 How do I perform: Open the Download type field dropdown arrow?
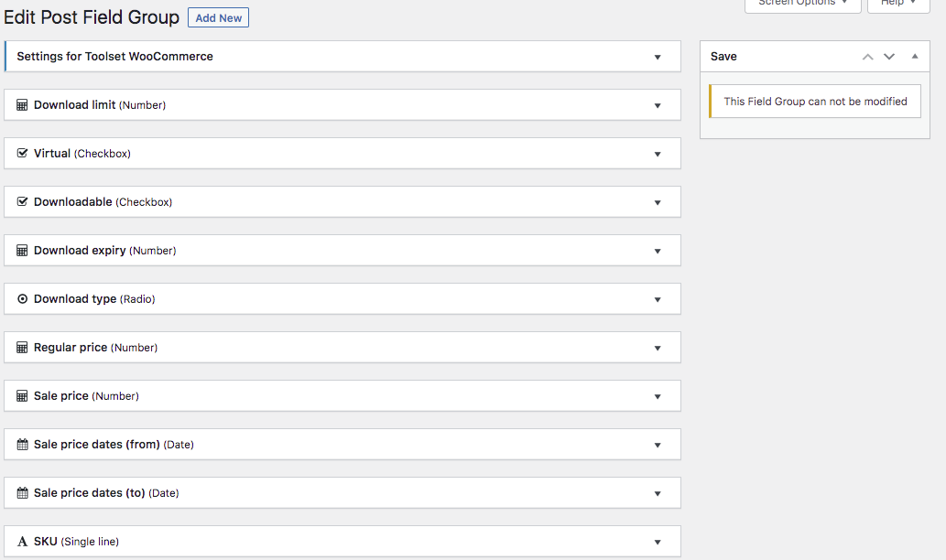point(658,299)
